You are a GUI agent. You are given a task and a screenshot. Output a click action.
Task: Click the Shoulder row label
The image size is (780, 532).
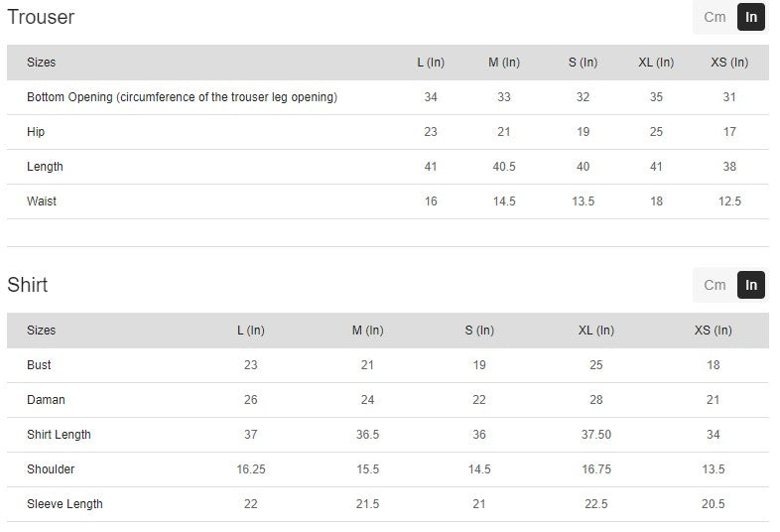51,469
